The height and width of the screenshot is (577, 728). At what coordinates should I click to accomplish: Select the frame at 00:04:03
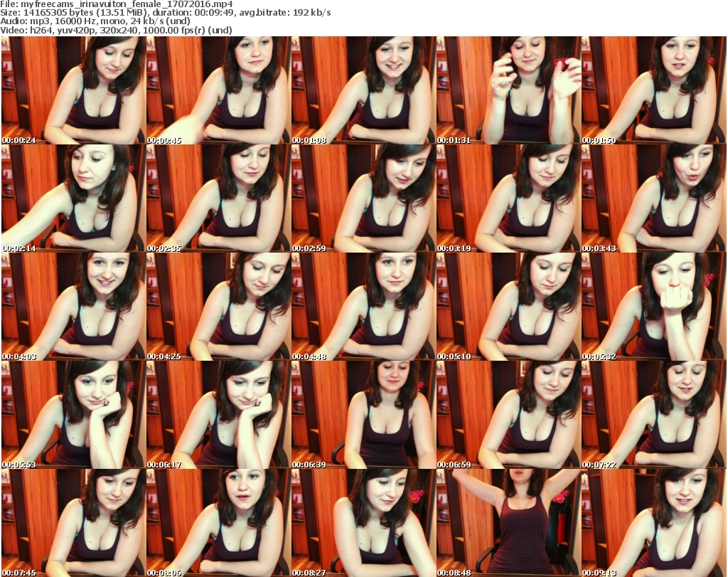pyautogui.click(x=73, y=307)
